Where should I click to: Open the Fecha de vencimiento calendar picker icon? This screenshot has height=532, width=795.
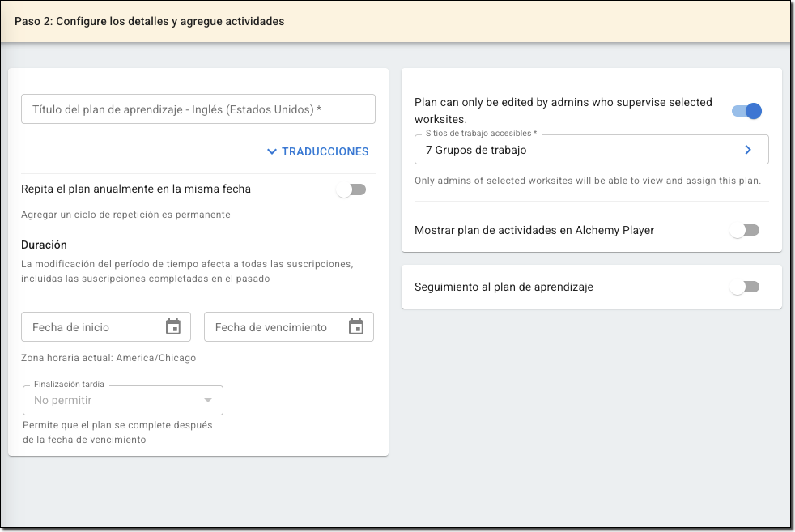click(x=355, y=327)
